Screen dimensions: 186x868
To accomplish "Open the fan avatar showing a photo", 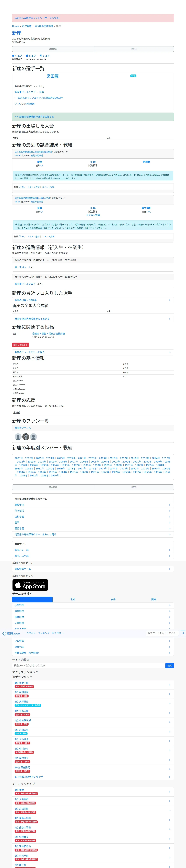I will tap(26, 437).
